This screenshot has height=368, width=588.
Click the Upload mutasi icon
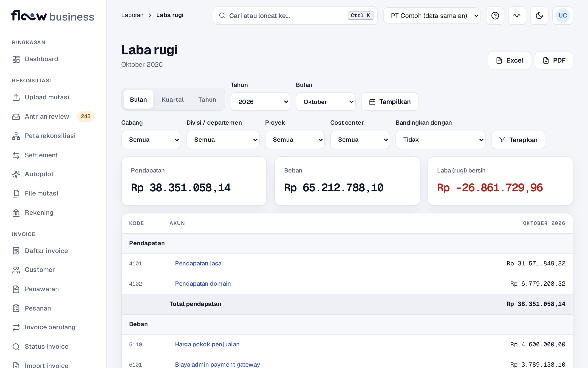point(16,97)
